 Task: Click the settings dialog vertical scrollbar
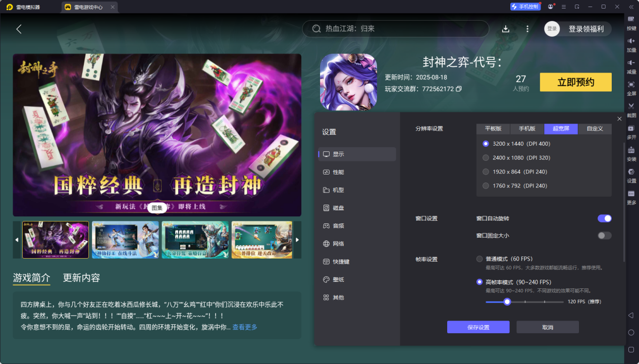(x=624, y=202)
